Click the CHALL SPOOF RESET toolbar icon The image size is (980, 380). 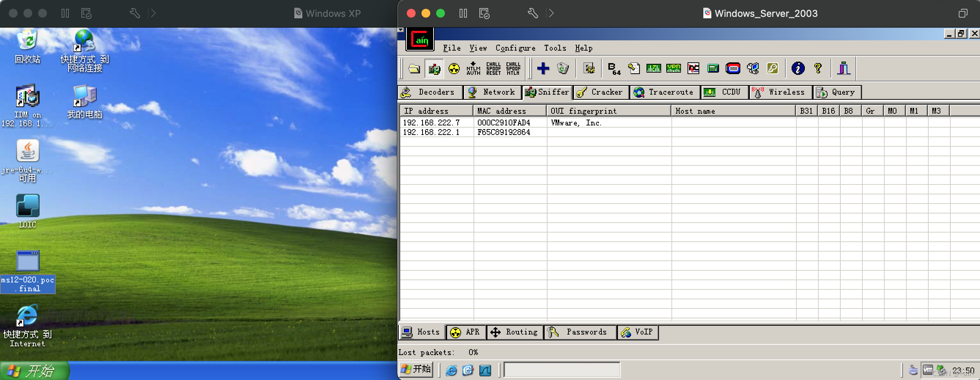(493, 69)
